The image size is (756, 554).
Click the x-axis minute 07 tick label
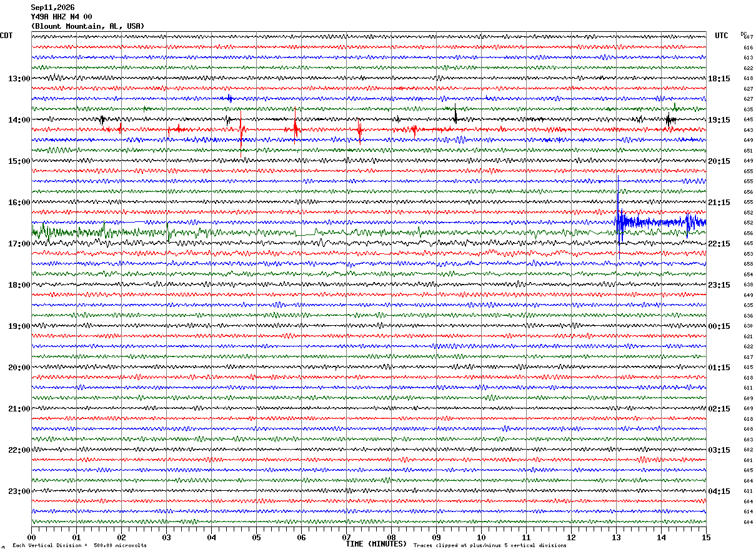(x=346, y=538)
